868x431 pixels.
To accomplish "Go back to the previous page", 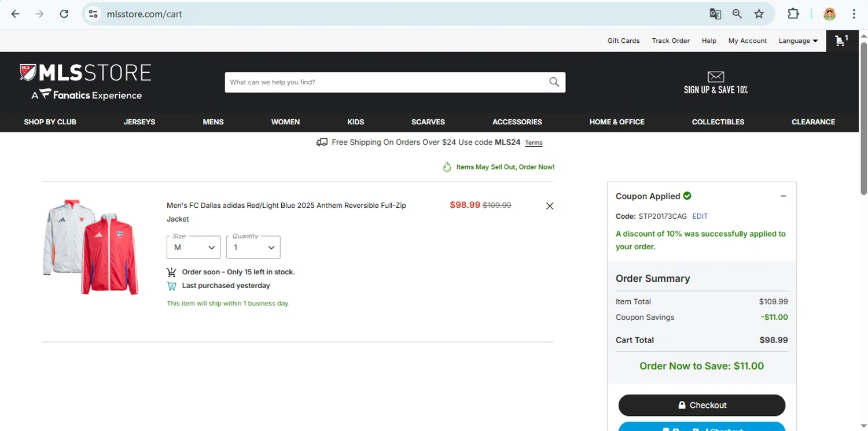I will point(16,14).
